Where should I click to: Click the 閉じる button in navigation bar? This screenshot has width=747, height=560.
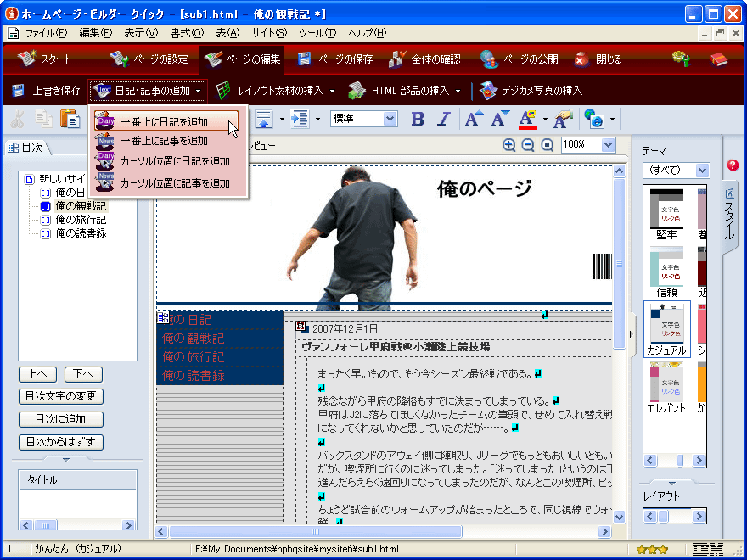[x=598, y=59]
